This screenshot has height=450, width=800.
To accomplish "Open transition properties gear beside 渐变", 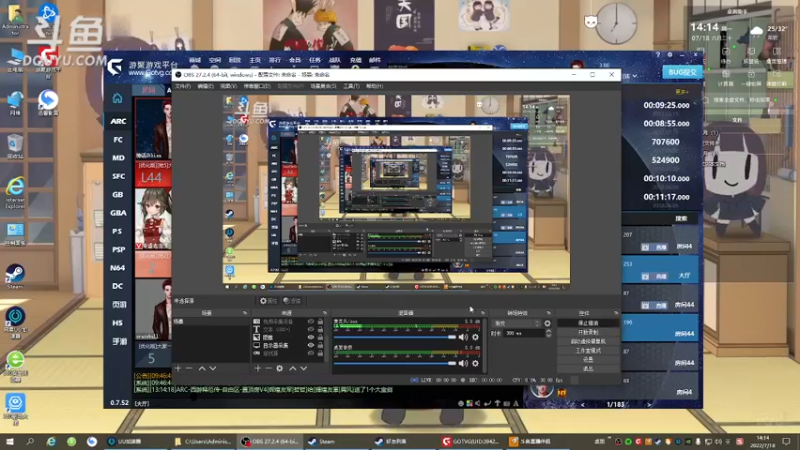I will coord(547,323).
